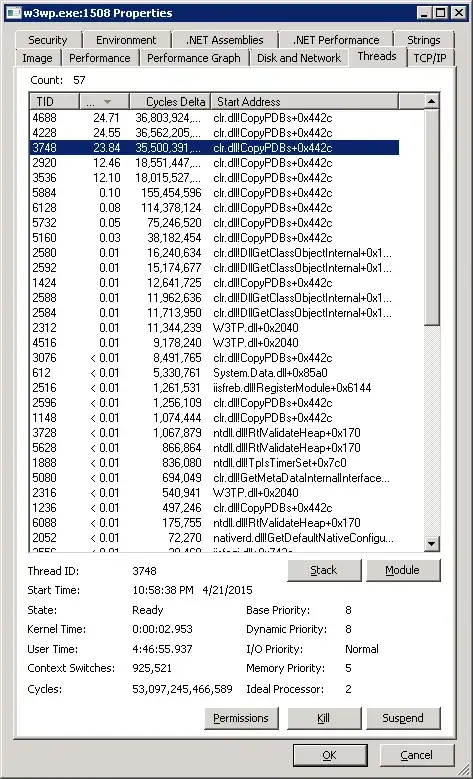This screenshot has height=779, width=473.
Task: Select the thread row with TID 2588
Action: tap(214, 298)
